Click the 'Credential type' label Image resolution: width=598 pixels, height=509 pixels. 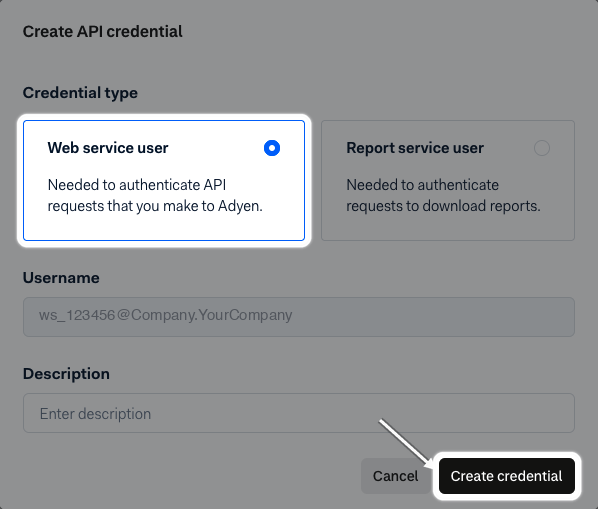tap(80, 93)
